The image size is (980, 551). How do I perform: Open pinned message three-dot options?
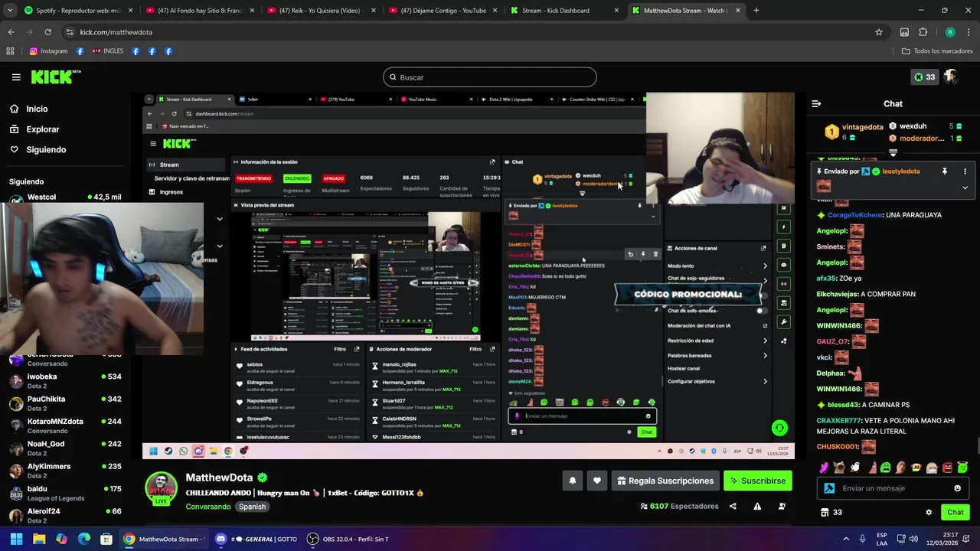[x=965, y=171]
